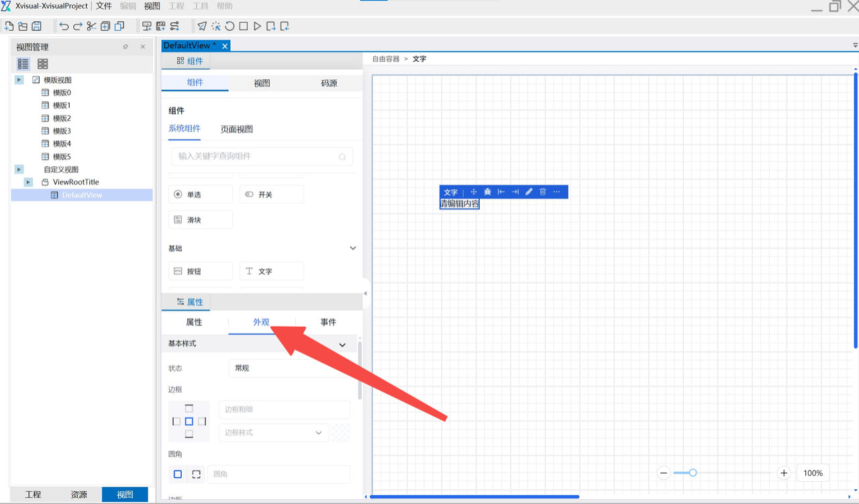
Task: Click the border color swatch
Action: 341,433
